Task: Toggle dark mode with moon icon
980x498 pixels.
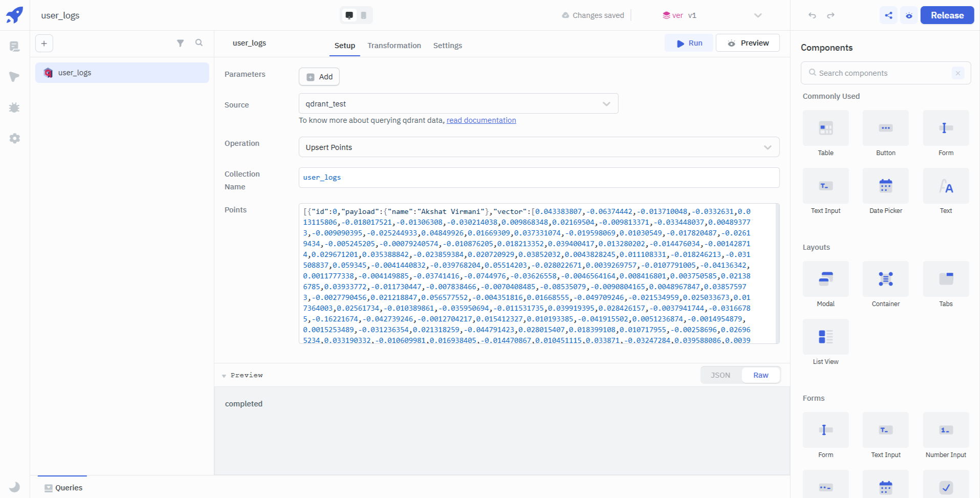Action: click(15, 487)
